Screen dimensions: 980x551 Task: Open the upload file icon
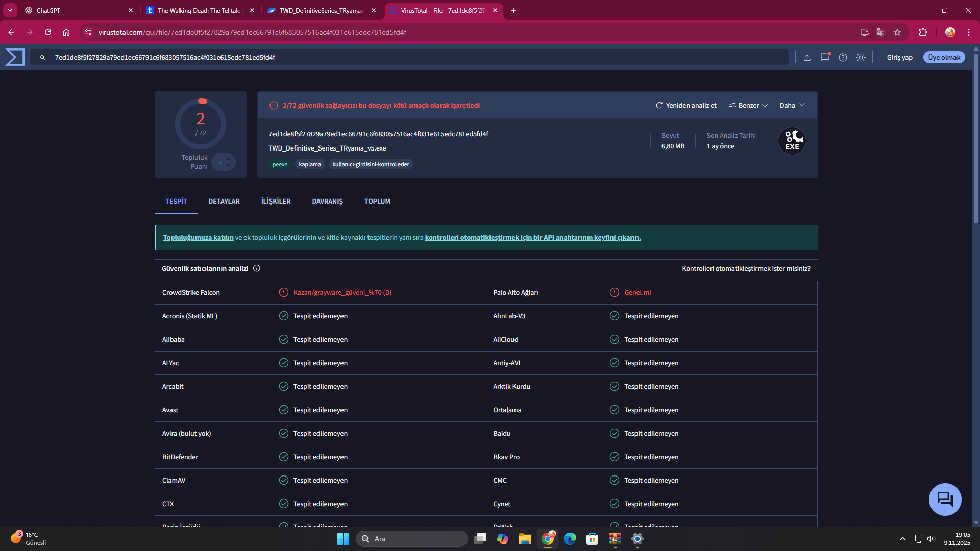click(x=807, y=58)
